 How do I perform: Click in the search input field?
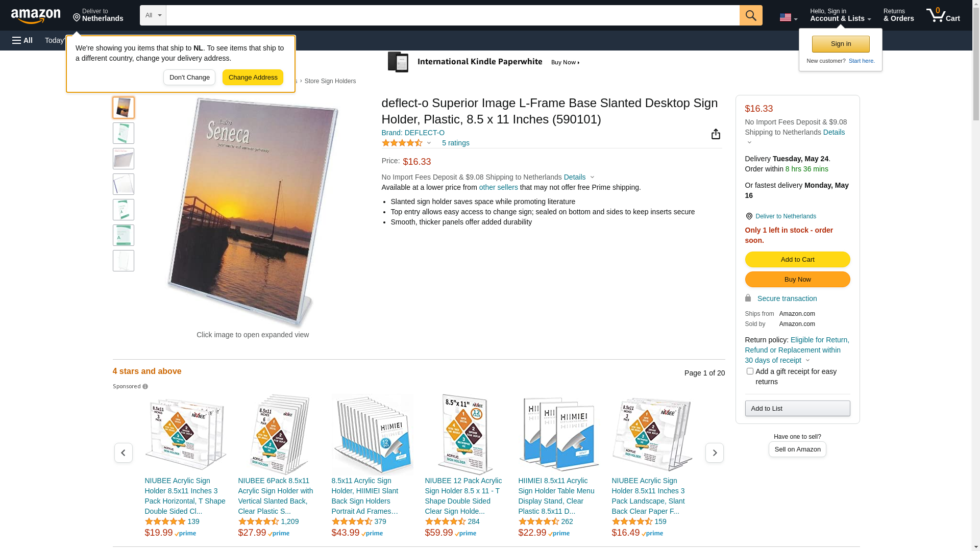452,15
